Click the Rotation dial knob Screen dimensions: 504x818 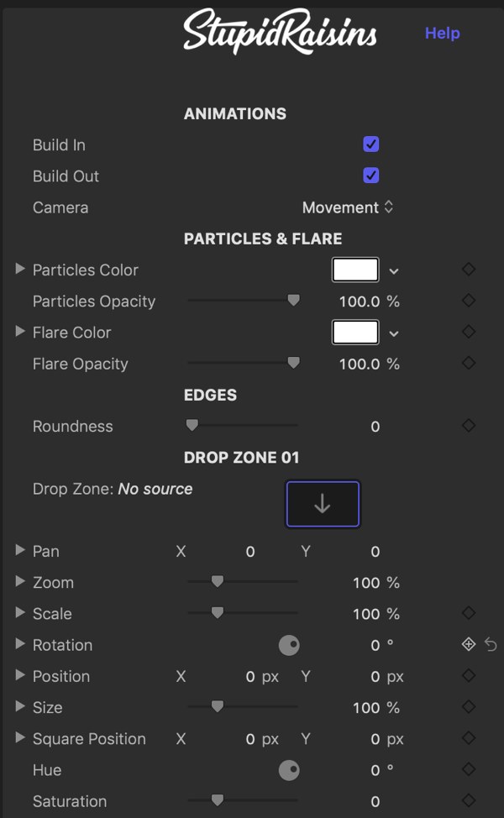[289, 645]
